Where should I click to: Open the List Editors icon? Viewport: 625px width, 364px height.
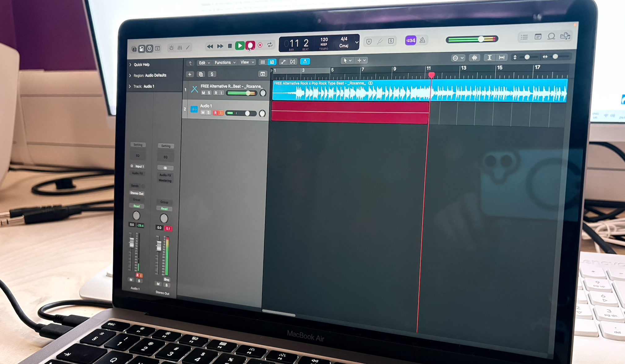point(524,37)
